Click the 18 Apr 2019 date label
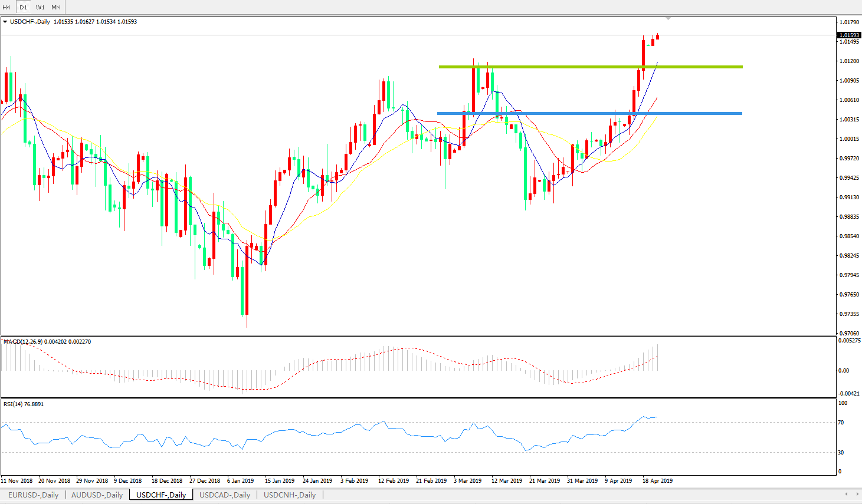The width and height of the screenshot is (862, 504). coord(657,481)
